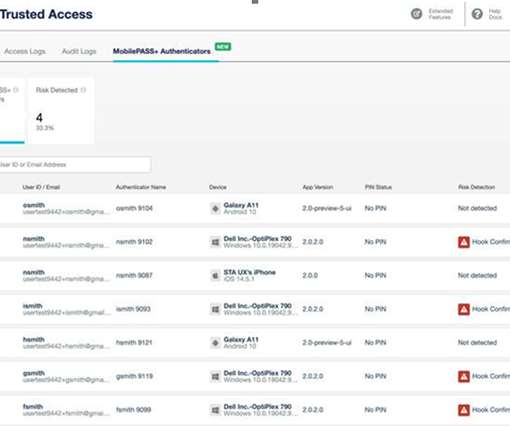Viewport: 510px width, 426px height.
Task: Sort by Authenticator Name column header
Action: tap(141, 187)
